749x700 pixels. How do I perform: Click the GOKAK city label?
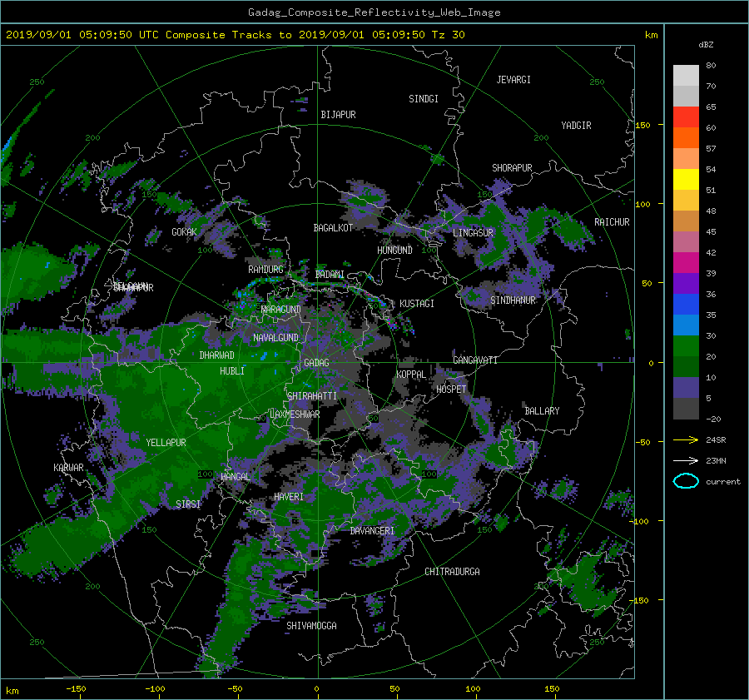coord(185,232)
